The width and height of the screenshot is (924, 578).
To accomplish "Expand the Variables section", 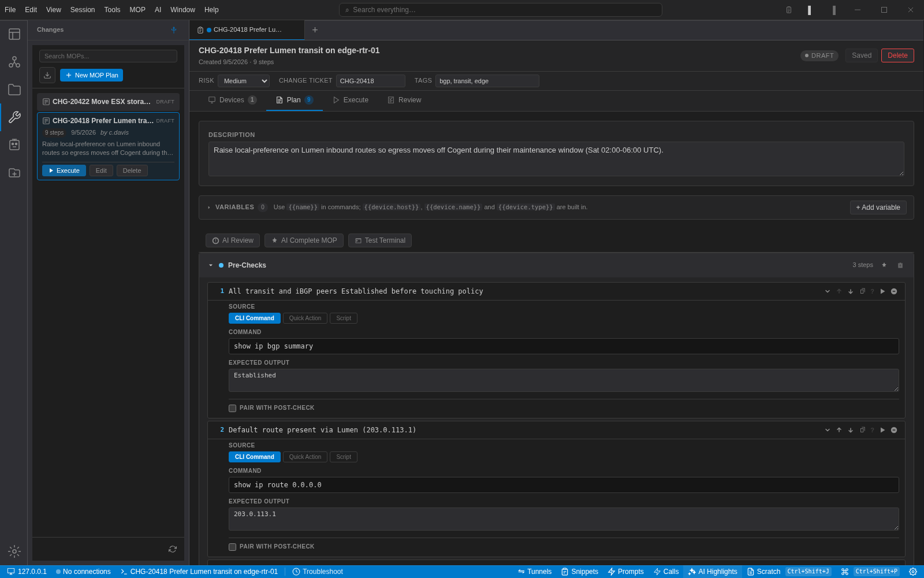I will click(209, 208).
